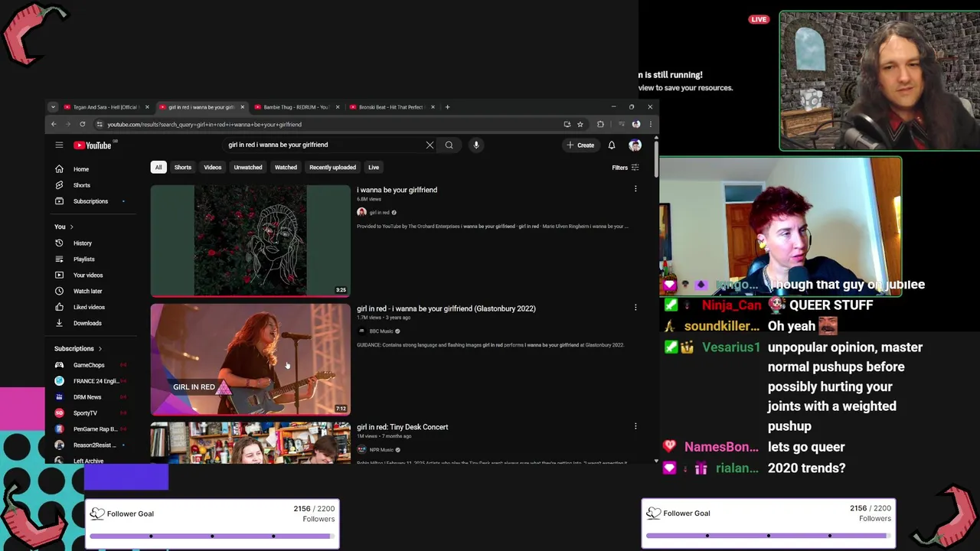Image resolution: width=980 pixels, height=551 pixels.
Task: Open Playlists in the sidebar
Action: click(83, 259)
